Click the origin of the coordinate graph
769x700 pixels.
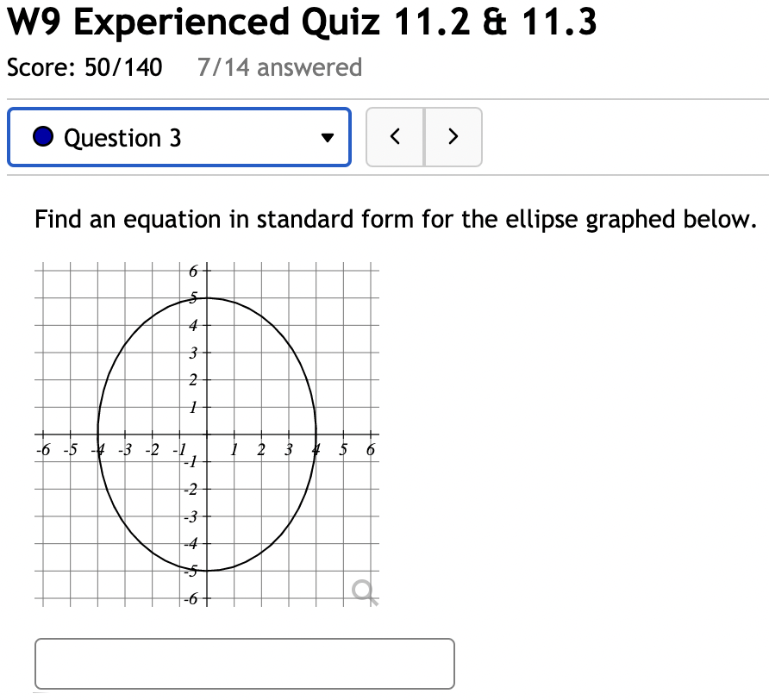(x=206, y=434)
